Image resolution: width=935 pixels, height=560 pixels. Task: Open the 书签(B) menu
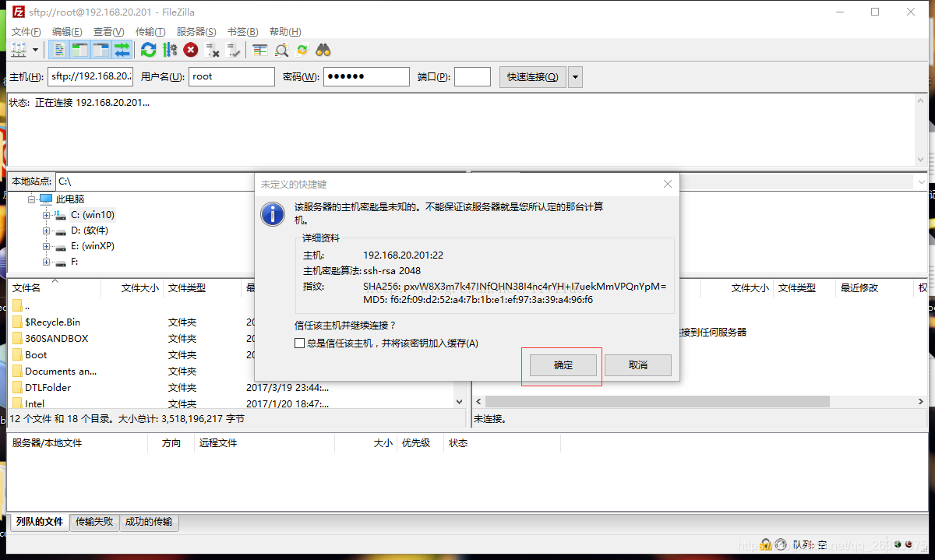(x=242, y=31)
